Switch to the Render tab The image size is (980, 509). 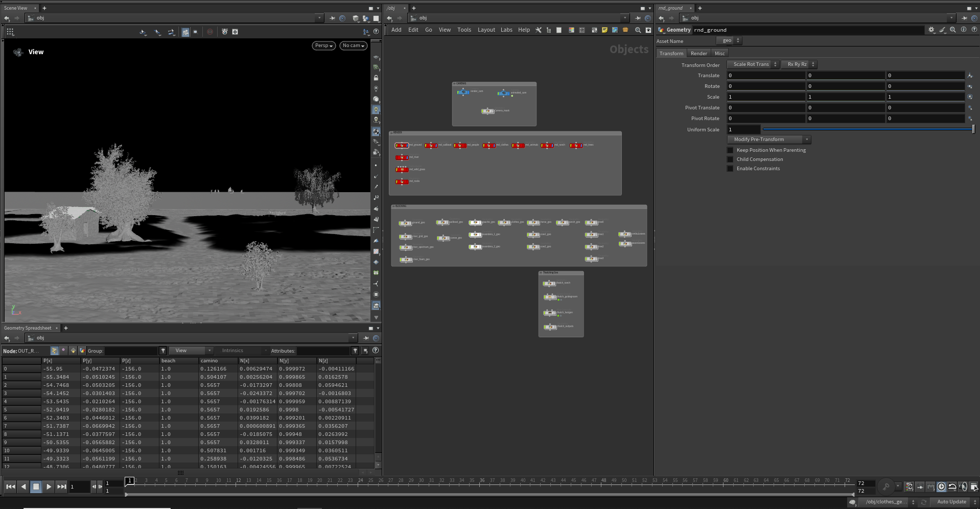pos(698,54)
